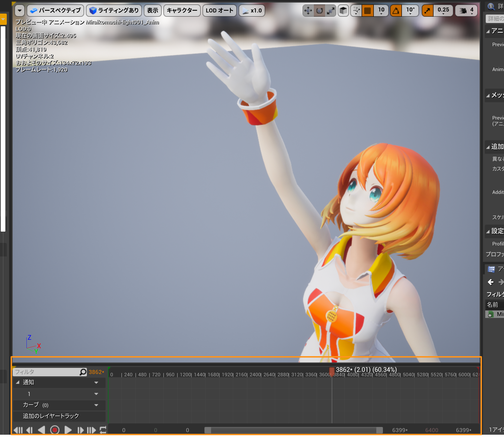This screenshot has height=445, width=504.
Task: Step back one frame
Action: tap(29, 430)
